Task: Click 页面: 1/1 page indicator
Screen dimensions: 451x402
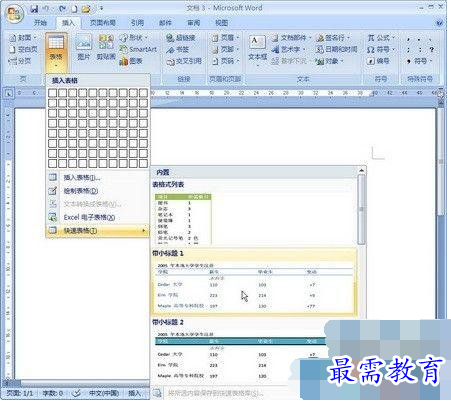Action: click(20, 393)
